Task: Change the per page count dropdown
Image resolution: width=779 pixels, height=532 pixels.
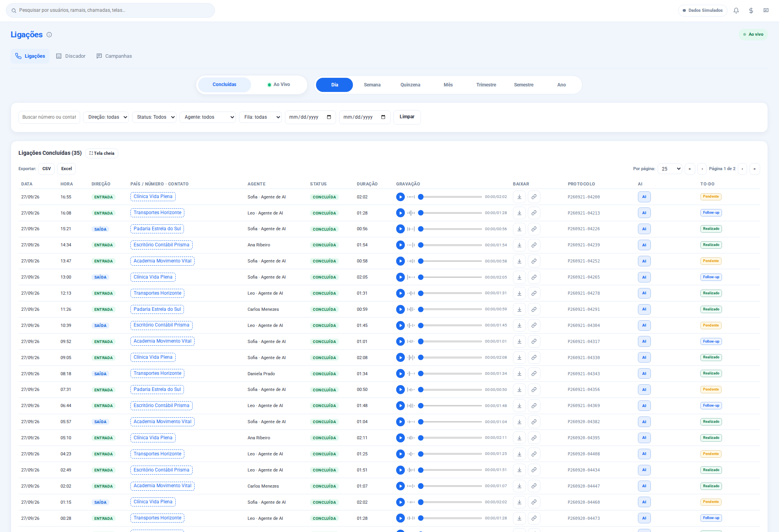Action: 670,169
